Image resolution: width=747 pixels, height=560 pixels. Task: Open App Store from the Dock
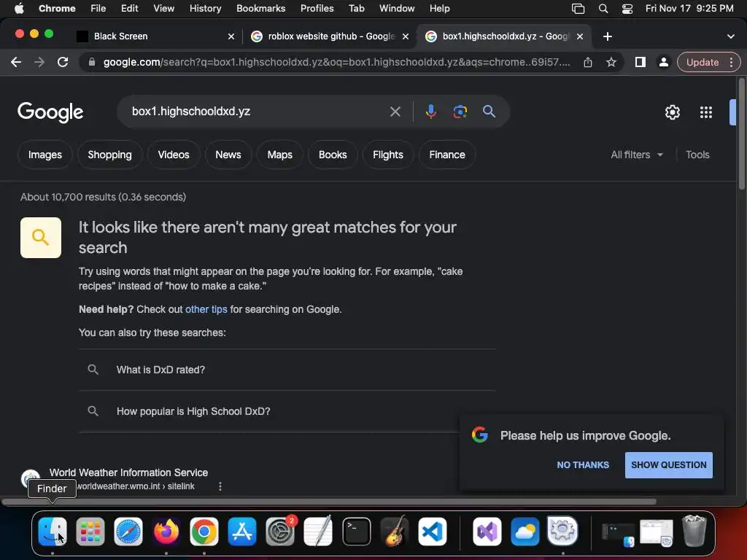[242, 532]
